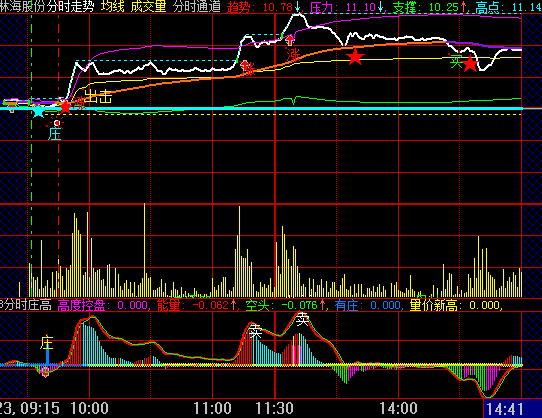
Task: Click the highlighted 14:41 current time box
Action: (512, 409)
